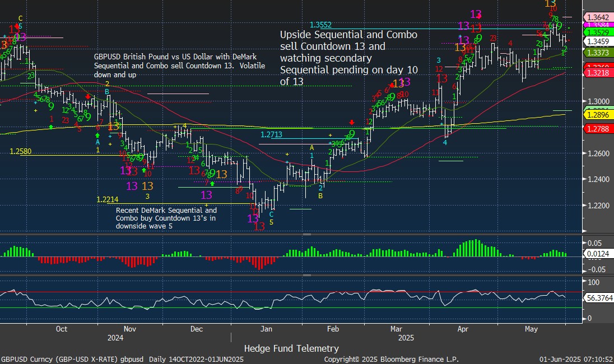Select the olive 1.3373 moving average tag
Image resolution: width=614 pixels, height=364 pixels.
point(598,53)
